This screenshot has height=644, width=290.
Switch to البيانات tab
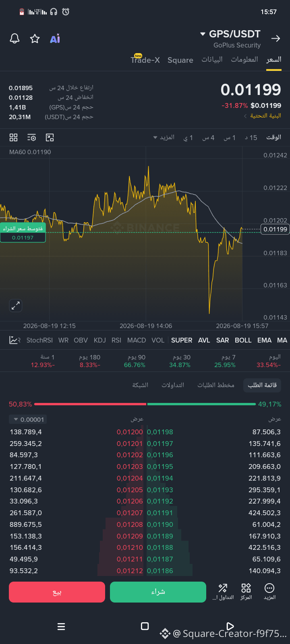pos(212,60)
